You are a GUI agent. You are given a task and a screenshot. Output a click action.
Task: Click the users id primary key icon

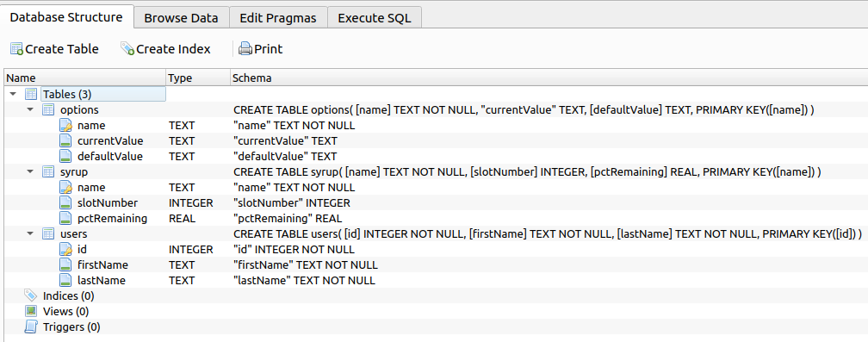[x=65, y=249]
